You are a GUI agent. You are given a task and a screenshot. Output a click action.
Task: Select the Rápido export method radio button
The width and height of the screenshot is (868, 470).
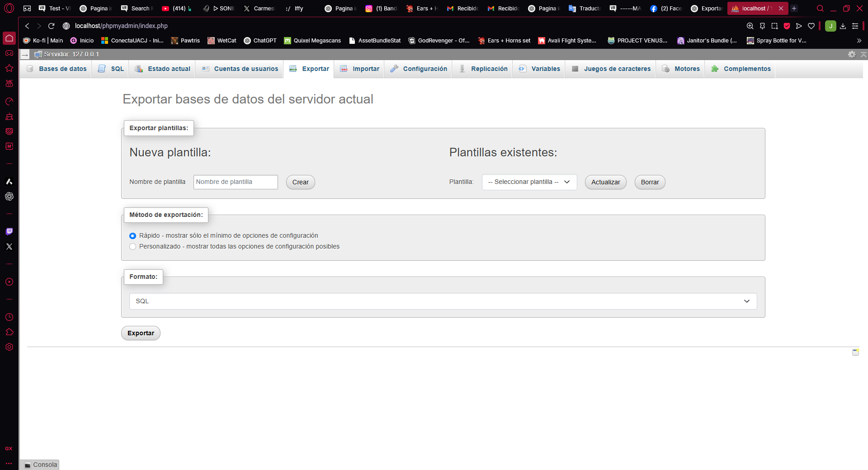[132, 236]
